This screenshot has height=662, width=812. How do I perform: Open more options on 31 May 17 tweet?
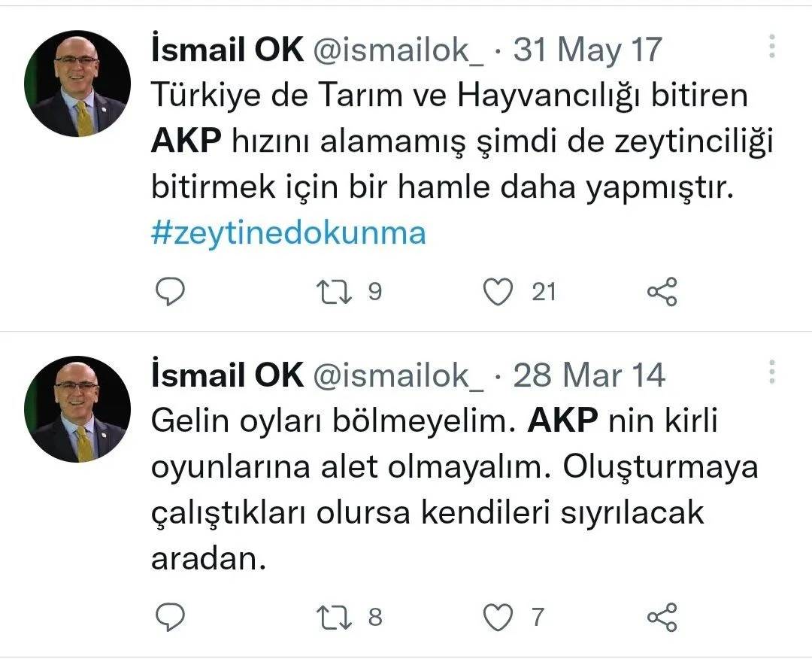click(771, 47)
